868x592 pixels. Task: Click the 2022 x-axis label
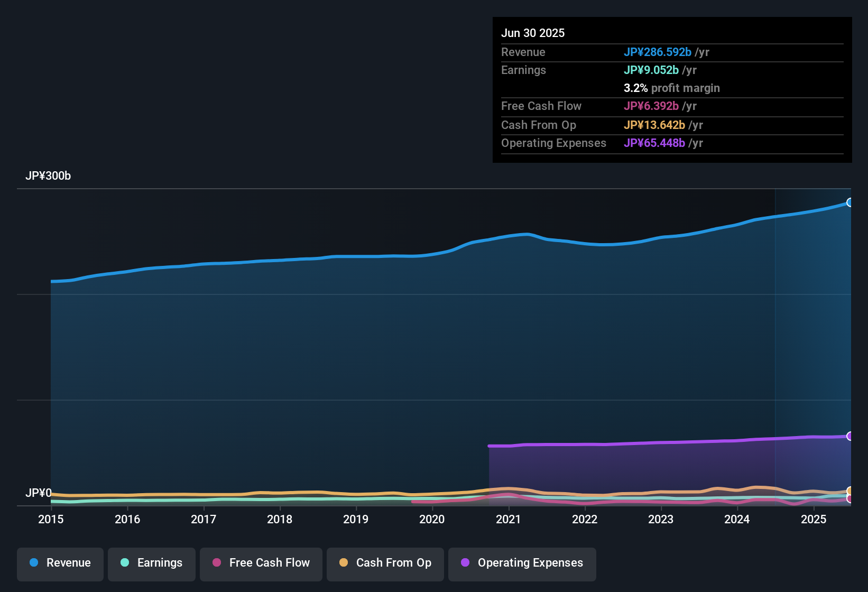coord(585,520)
